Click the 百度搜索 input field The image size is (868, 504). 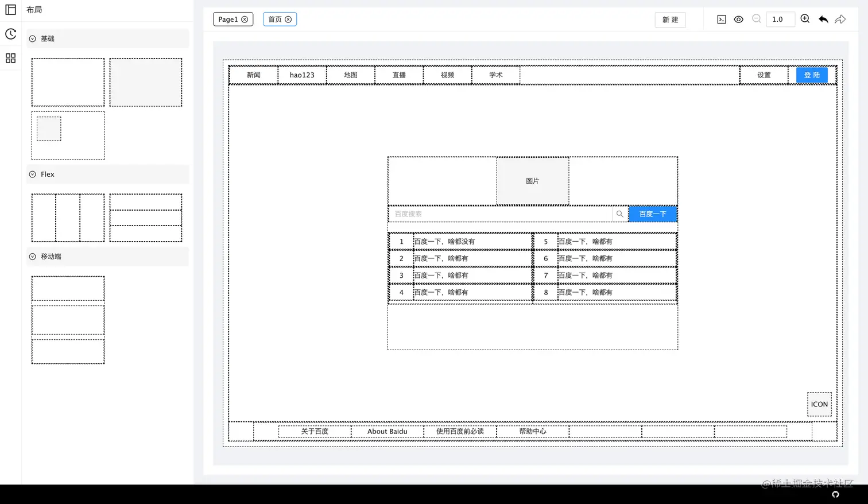pos(501,214)
